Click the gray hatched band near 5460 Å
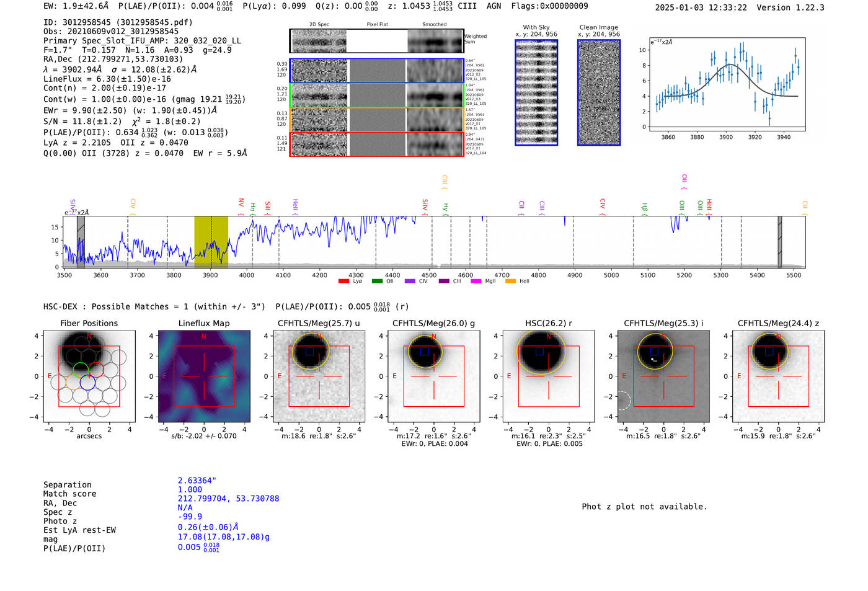Screen dimensions: 868x591 click(x=780, y=242)
